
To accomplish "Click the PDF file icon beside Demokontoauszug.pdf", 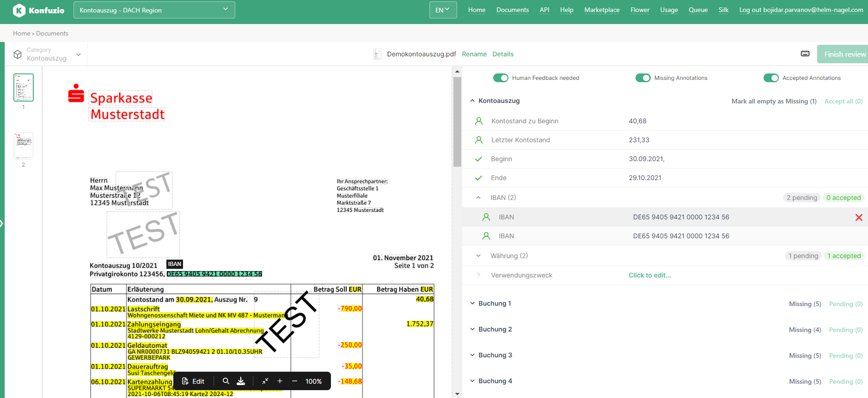I will coord(377,54).
